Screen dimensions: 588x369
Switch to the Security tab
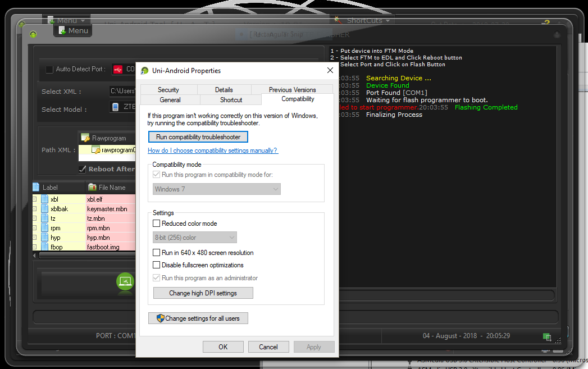tap(168, 90)
